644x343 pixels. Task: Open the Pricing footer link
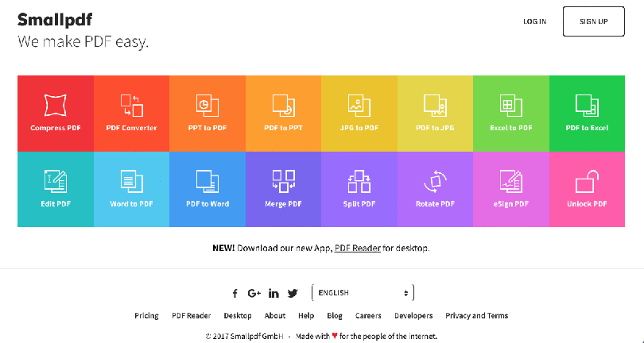click(146, 315)
